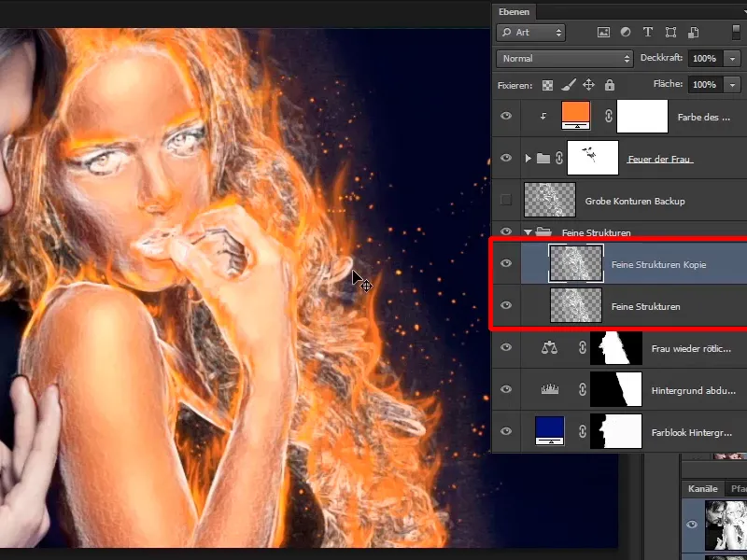Hide the Farbe des layer
Viewport: 747px width, 560px height.
click(x=506, y=116)
